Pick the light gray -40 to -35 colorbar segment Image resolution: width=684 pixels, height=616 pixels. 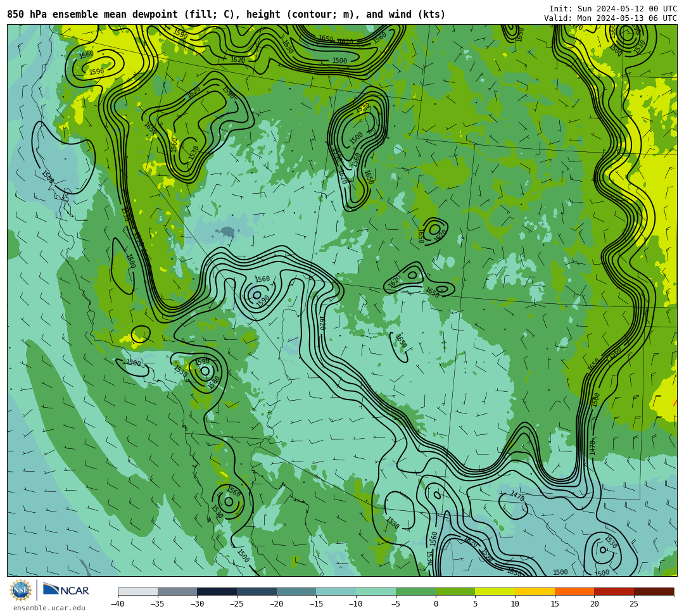(138, 591)
